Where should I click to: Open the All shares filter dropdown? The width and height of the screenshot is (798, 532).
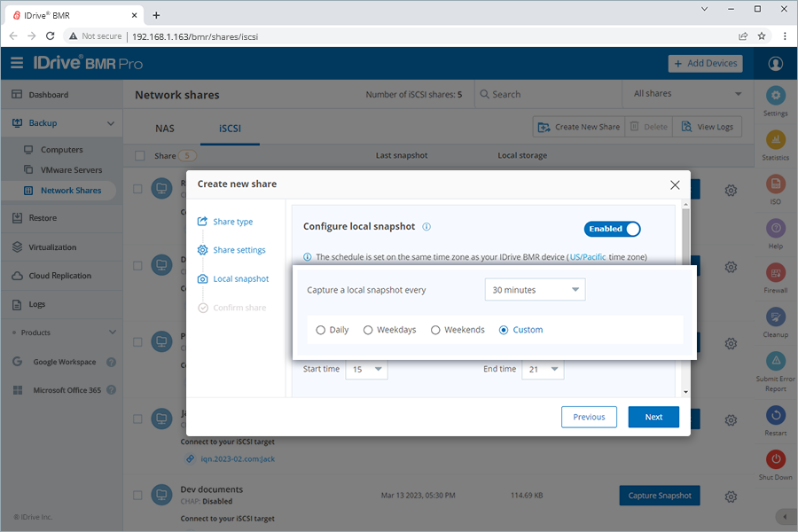click(x=687, y=93)
